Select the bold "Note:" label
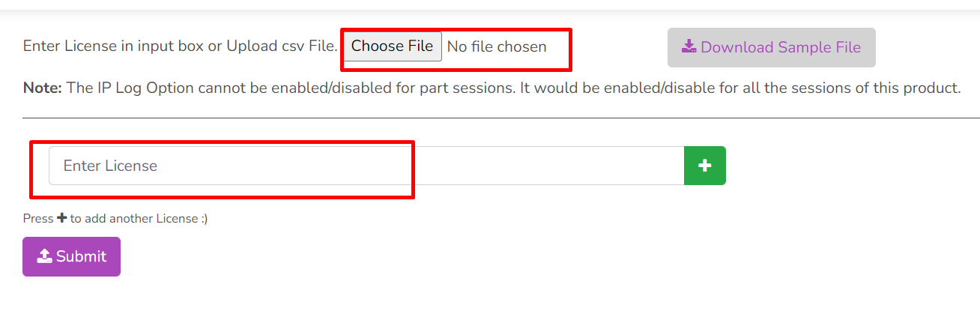This screenshot has width=980, height=326. coord(43,88)
